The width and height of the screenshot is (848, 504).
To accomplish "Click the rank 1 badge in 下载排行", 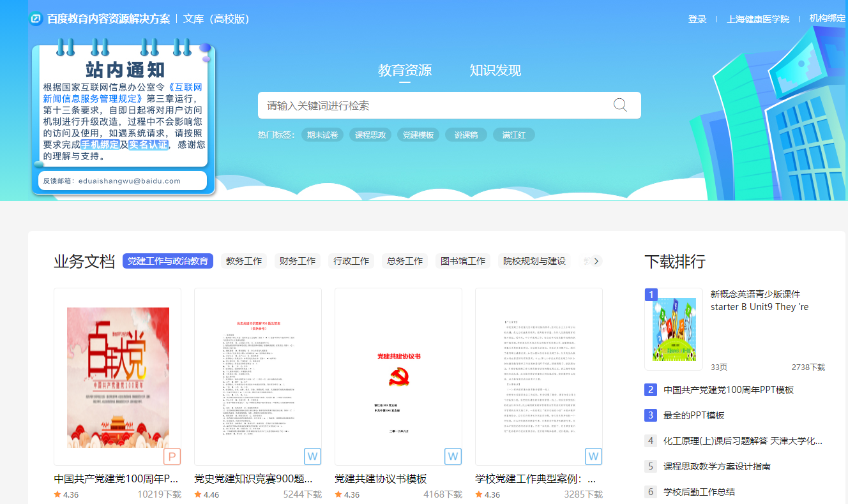I will [651, 295].
